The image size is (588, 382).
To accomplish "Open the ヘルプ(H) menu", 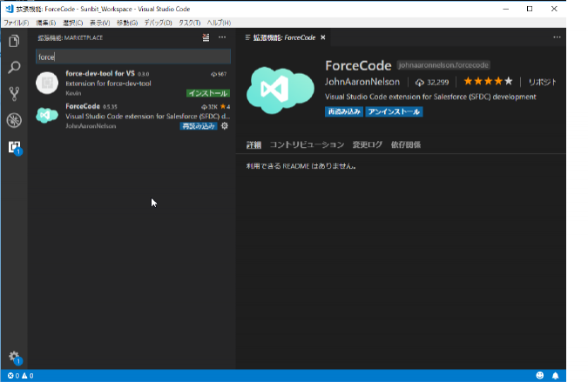I will [219, 23].
